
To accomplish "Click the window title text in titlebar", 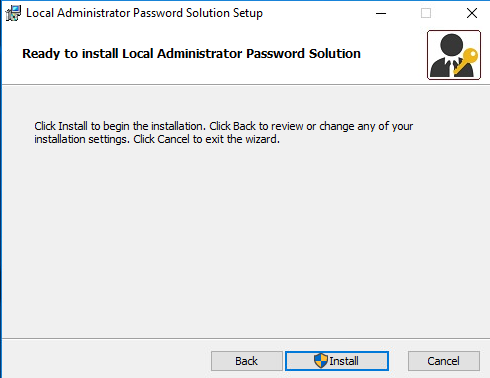I will tap(144, 13).
